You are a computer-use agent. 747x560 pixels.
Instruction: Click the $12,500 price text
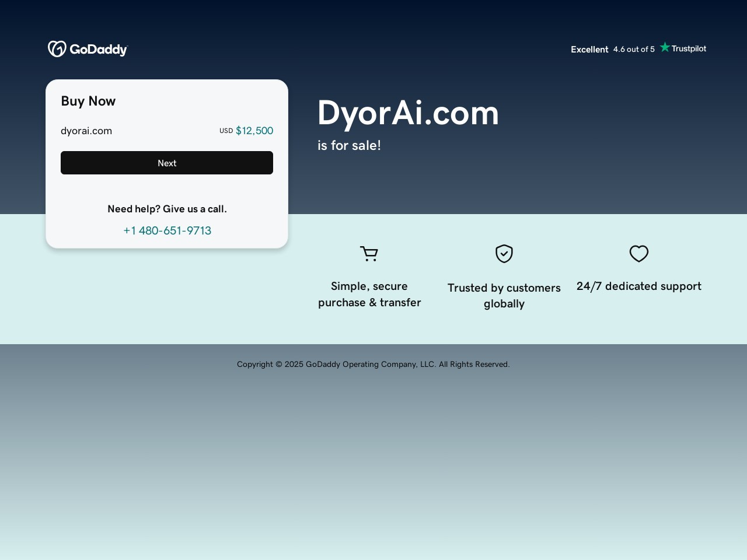[x=254, y=131]
